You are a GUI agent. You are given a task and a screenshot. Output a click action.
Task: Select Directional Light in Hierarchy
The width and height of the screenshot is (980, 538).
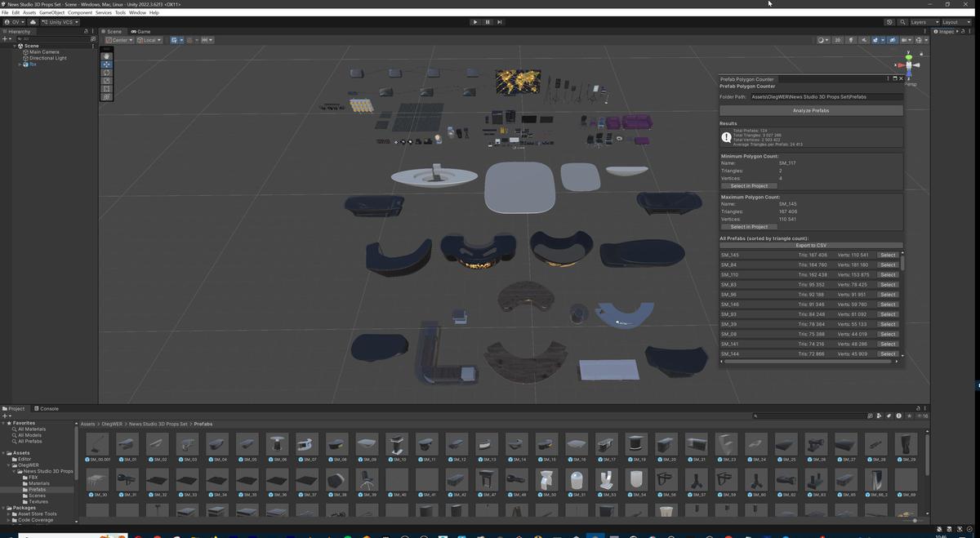48,58
